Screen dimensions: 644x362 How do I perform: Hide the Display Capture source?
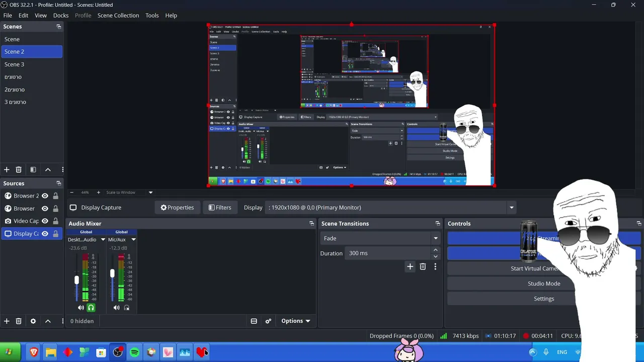45,234
